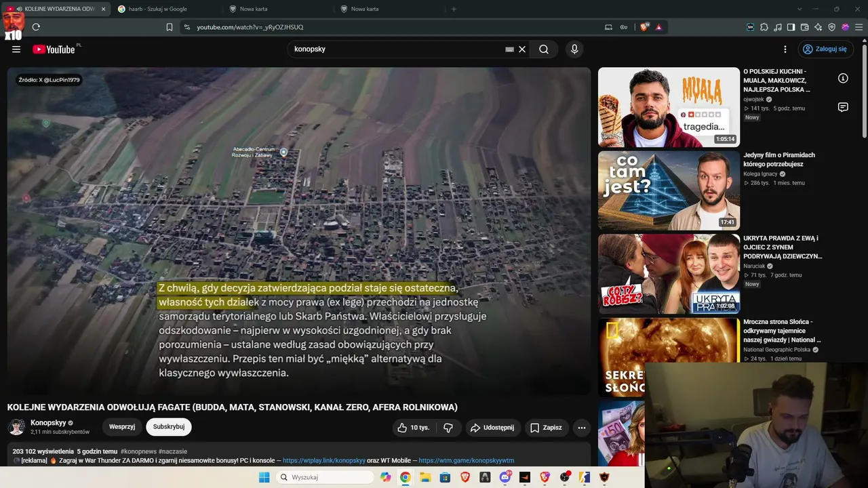
Task: Click the Subskrybuj button
Action: [x=169, y=427]
